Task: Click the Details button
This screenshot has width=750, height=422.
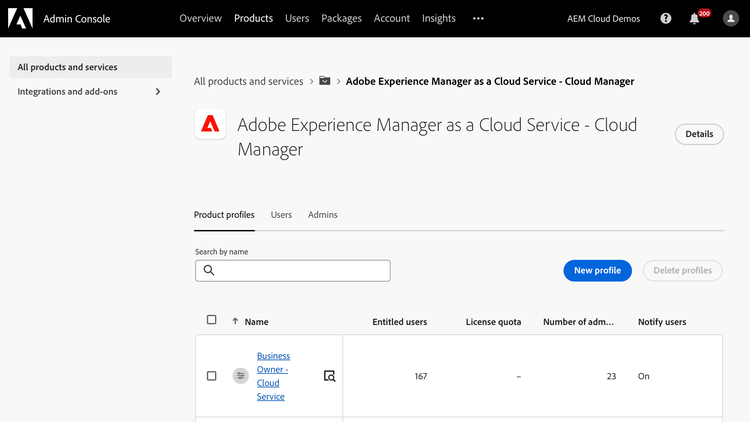Action: tap(699, 134)
